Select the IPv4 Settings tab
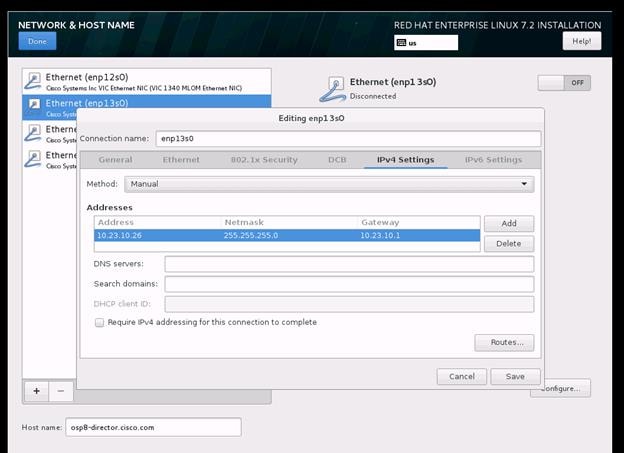 point(406,160)
